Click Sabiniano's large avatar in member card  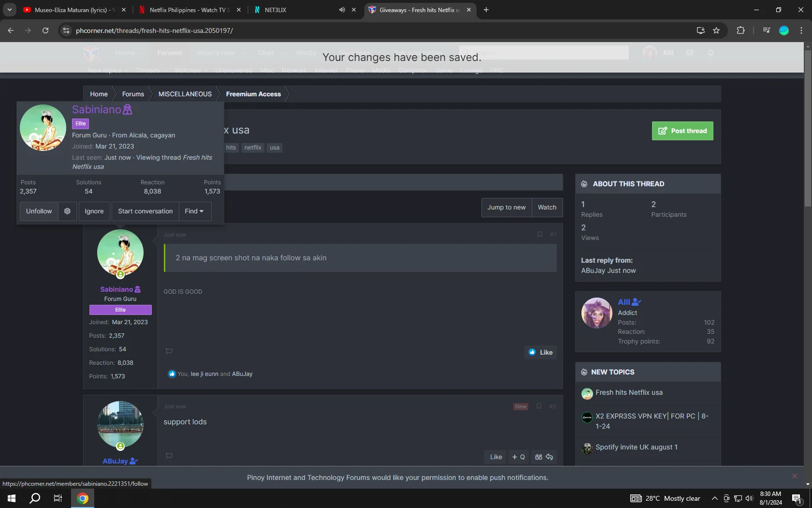click(43, 128)
